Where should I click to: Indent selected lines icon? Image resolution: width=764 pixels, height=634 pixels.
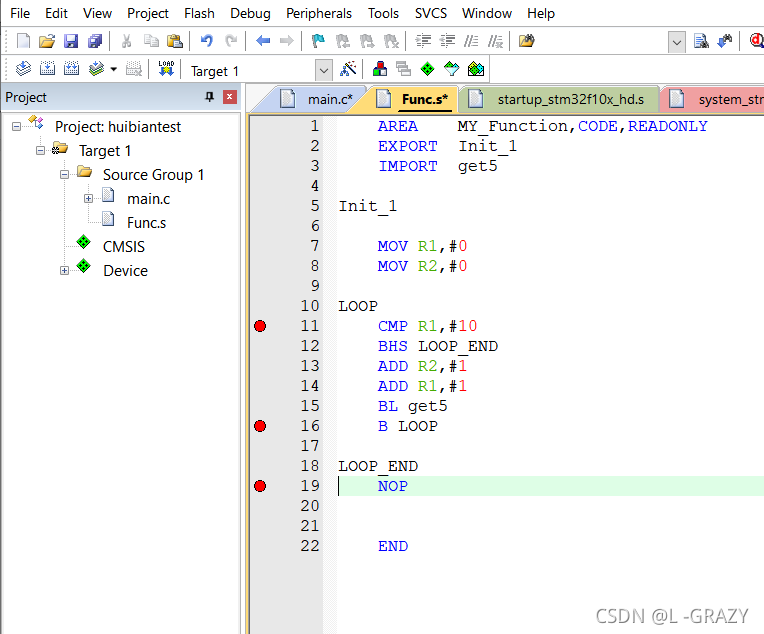[x=423, y=41]
